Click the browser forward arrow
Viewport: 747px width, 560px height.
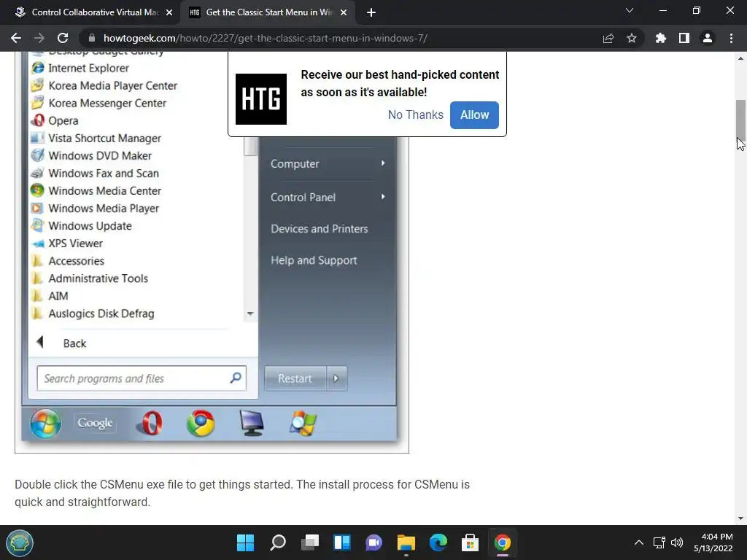tap(39, 38)
